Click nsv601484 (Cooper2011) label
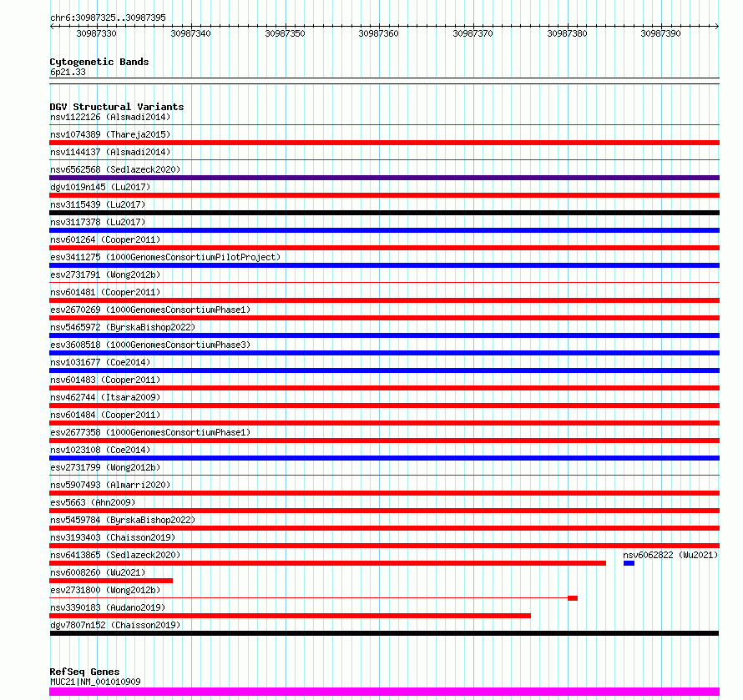743x700 pixels. tap(105, 415)
